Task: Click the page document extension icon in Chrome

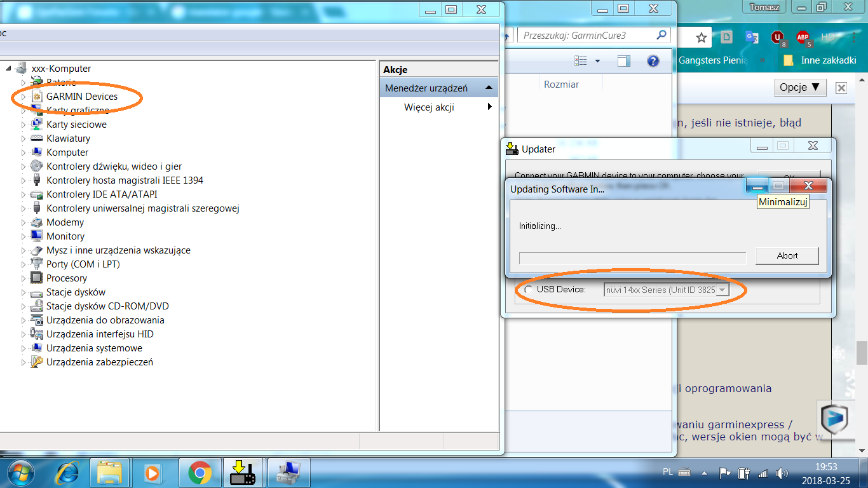Action: (x=727, y=37)
